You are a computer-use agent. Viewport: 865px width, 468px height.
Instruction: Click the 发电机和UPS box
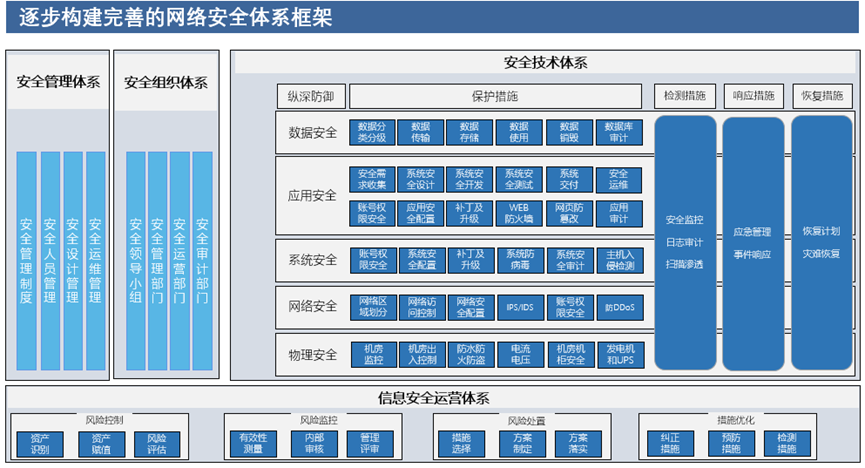click(618, 354)
